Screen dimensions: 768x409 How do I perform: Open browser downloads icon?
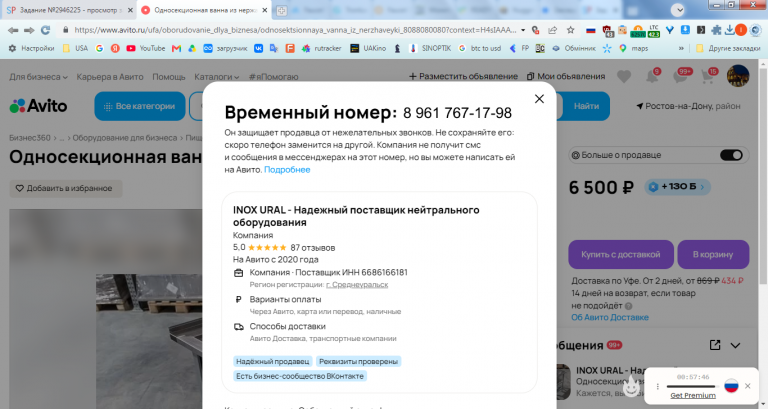(x=729, y=30)
